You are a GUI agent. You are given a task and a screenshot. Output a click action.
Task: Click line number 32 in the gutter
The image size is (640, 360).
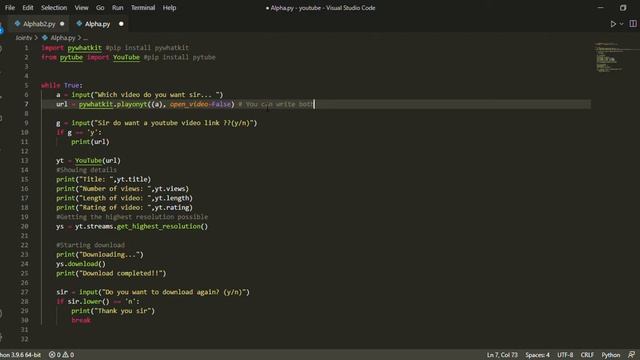coord(24,339)
